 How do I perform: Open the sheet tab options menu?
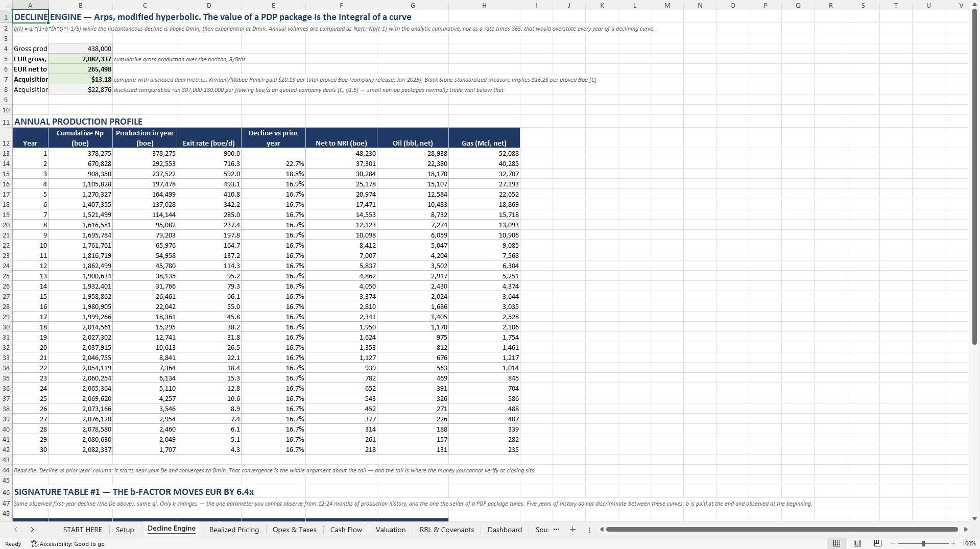tap(589, 530)
